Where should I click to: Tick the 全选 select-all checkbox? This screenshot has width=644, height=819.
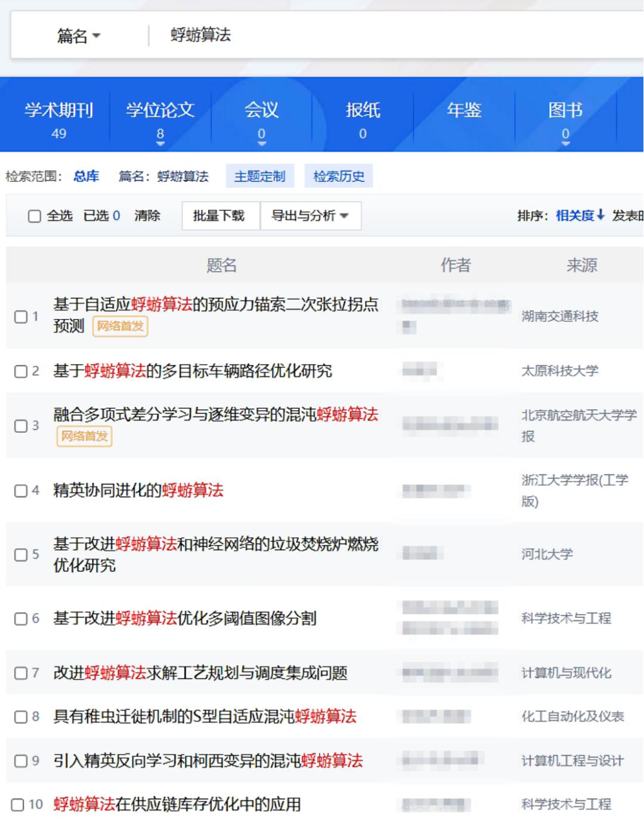35,216
